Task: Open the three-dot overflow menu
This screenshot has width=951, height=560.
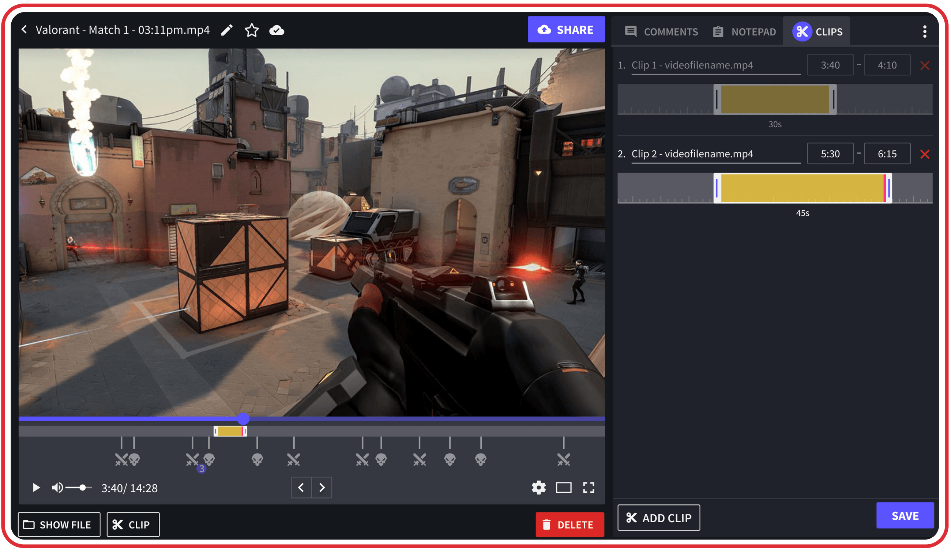Action: (x=925, y=31)
